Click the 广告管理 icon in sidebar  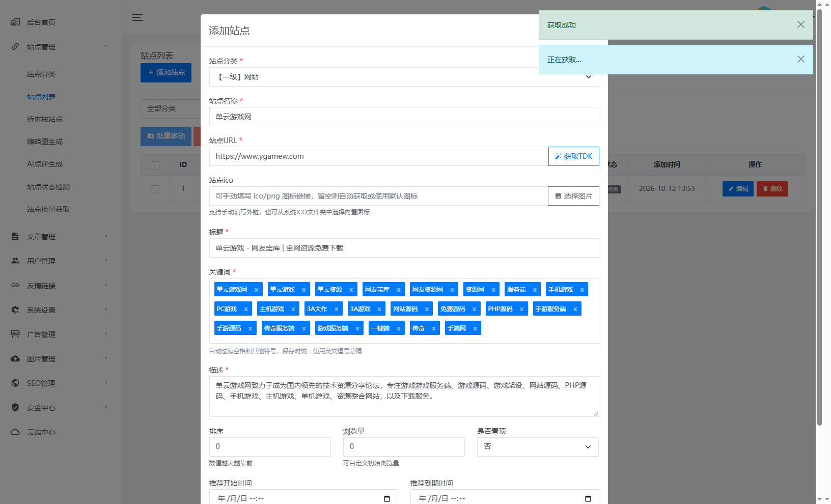tap(15, 334)
